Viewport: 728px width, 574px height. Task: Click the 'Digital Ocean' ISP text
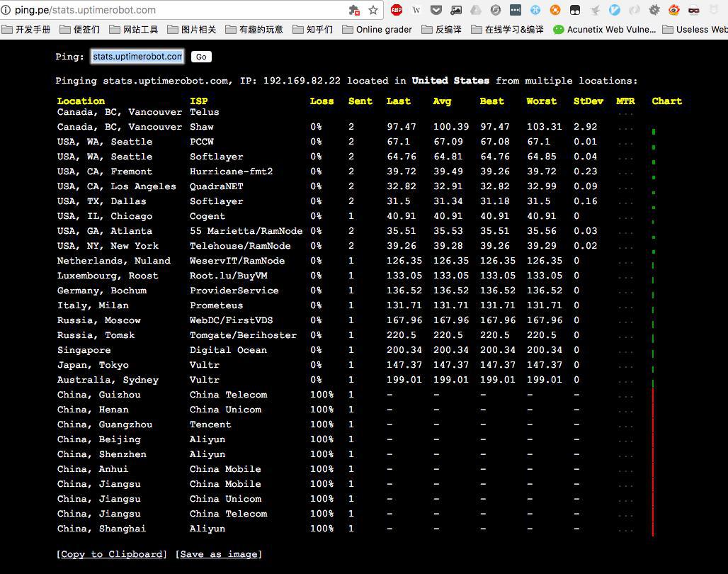click(x=229, y=350)
